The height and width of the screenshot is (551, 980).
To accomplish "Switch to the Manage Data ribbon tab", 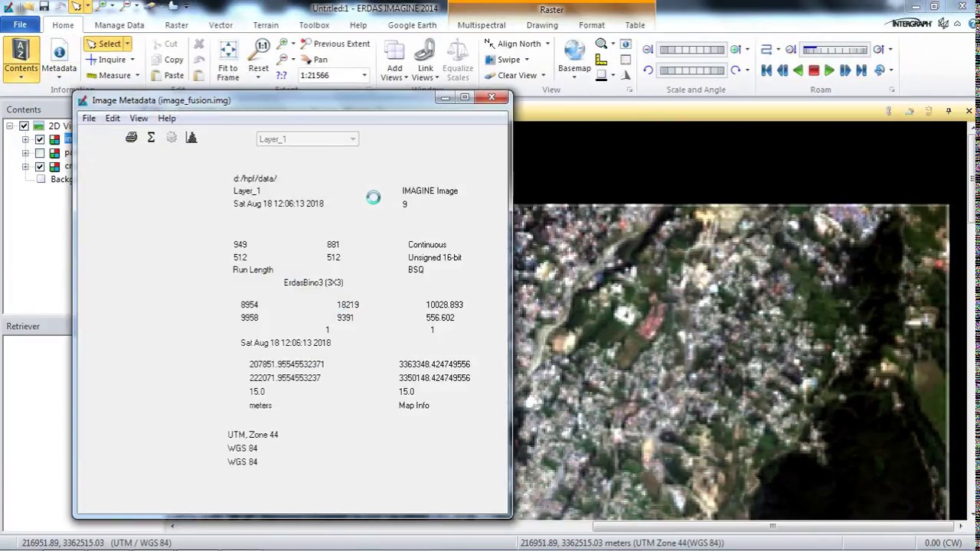I will point(119,24).
